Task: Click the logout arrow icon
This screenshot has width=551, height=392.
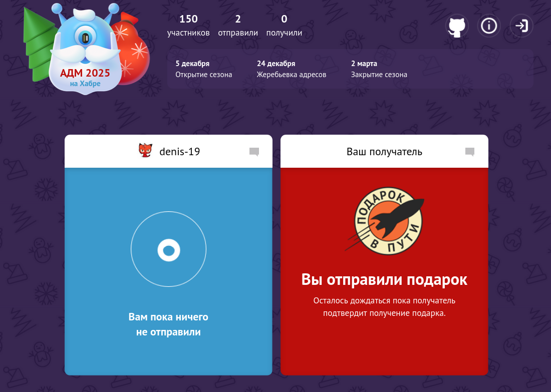Action: (x=521, y=26)
